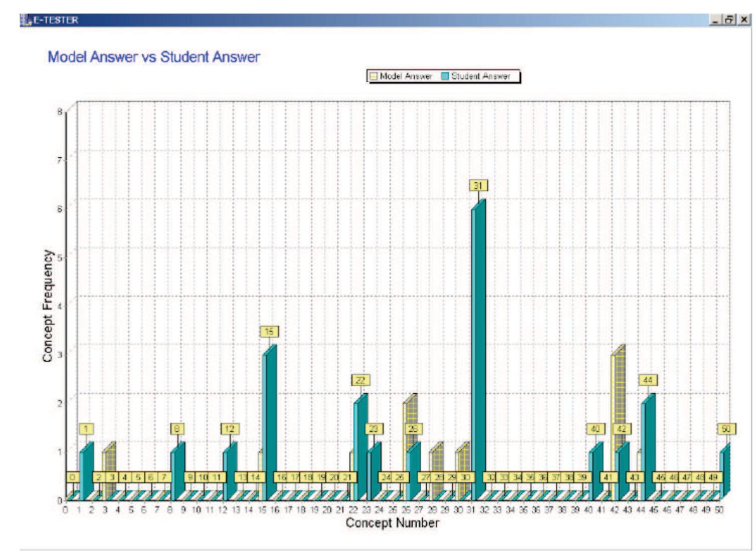Close the E-TESTER window
The image size is (756, 553).
click(x=744, y=20)
